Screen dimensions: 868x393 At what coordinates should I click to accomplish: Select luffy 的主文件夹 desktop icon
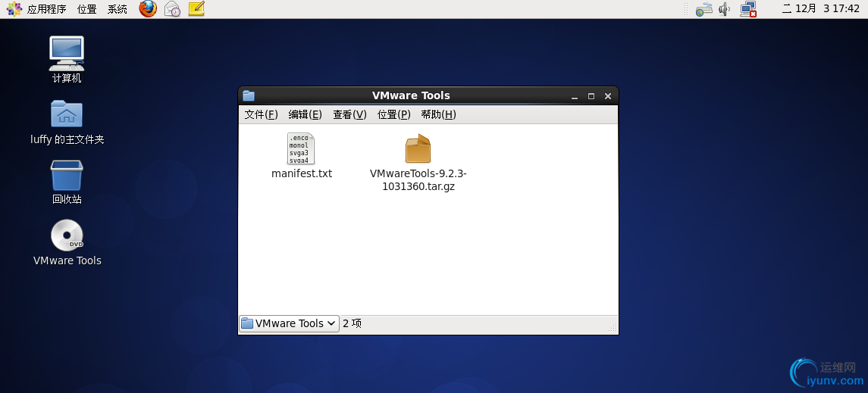pyautogui.click(x=67, y=122)
